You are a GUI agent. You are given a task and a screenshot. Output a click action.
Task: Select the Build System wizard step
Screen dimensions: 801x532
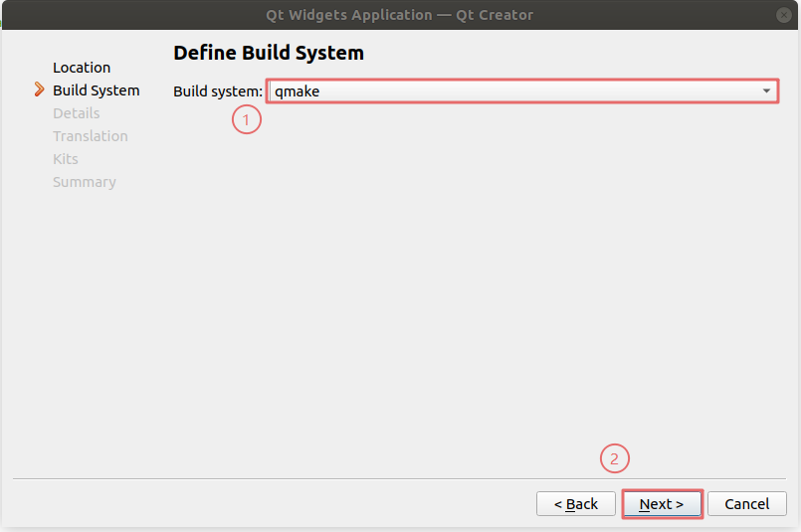tap(96, 90)
